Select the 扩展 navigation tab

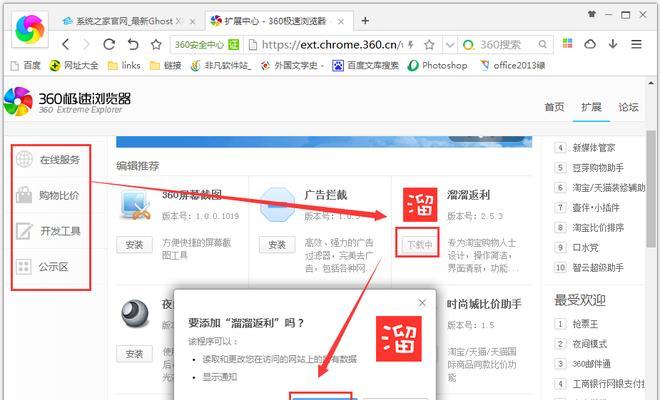(591, 107)
